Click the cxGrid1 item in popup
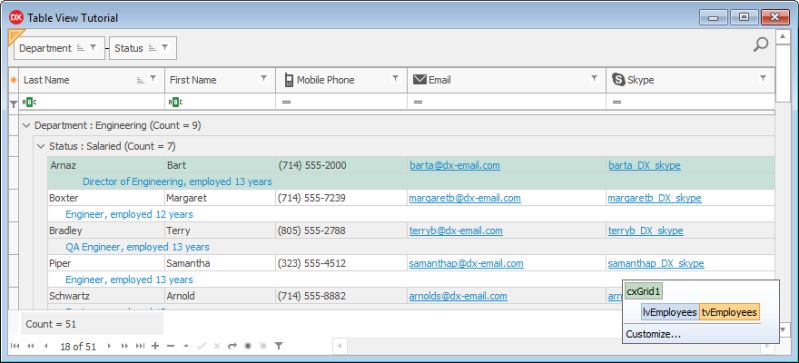Viewport: 799px width, 363px height. point(644,292)
